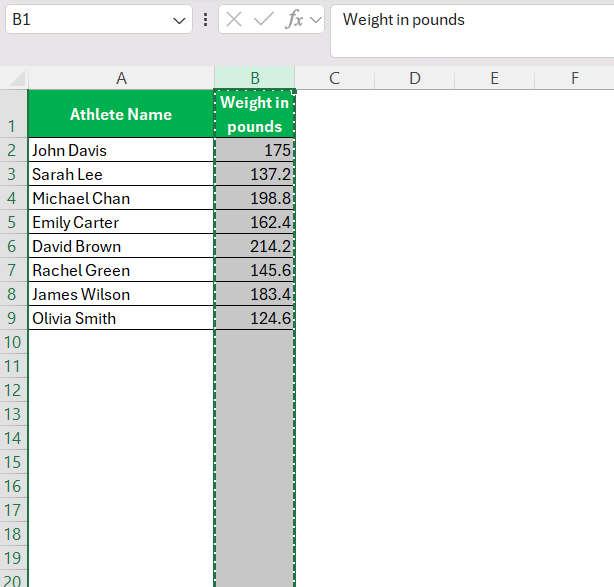
Task: Select row 16 header
Action: 14,486
